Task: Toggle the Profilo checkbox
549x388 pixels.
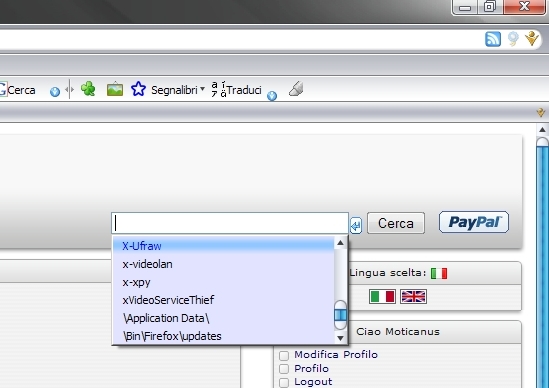Action: 284,369
